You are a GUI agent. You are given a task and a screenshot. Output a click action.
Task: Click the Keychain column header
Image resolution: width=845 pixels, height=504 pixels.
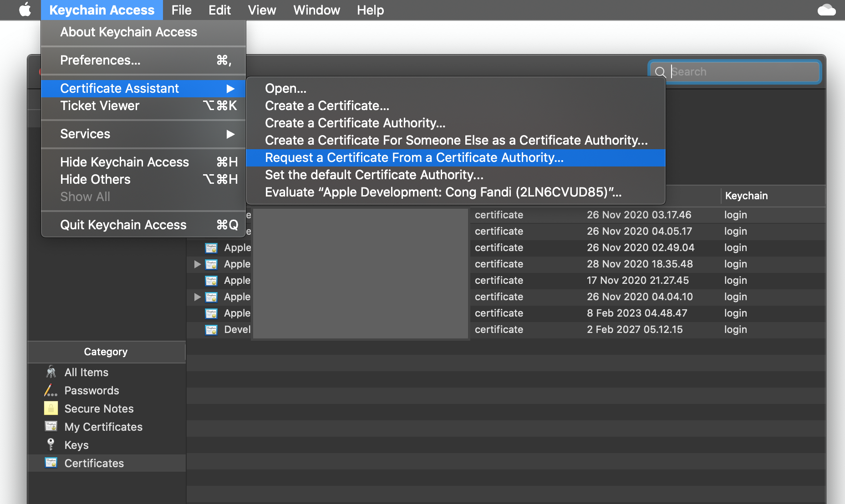coord(746,196)
